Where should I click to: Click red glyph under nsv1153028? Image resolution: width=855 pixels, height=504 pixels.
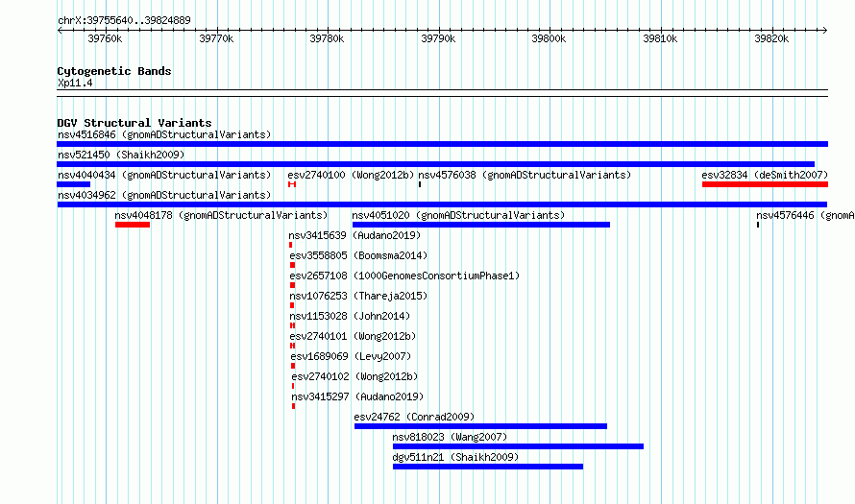[x=292, y=325]
